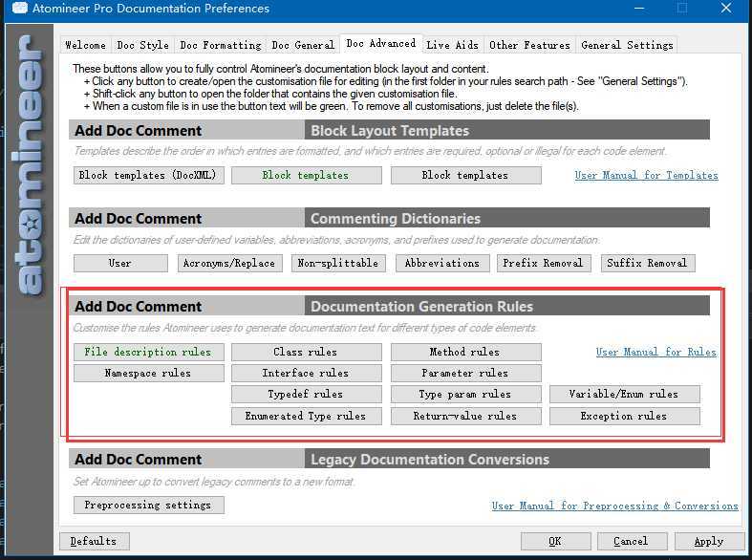
Task: Click Namespace rules button
Action: pos(149,373)
